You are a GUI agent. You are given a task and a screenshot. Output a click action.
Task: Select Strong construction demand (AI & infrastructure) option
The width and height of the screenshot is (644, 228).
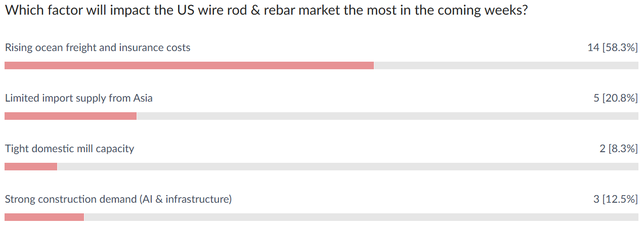click(118, 199)
